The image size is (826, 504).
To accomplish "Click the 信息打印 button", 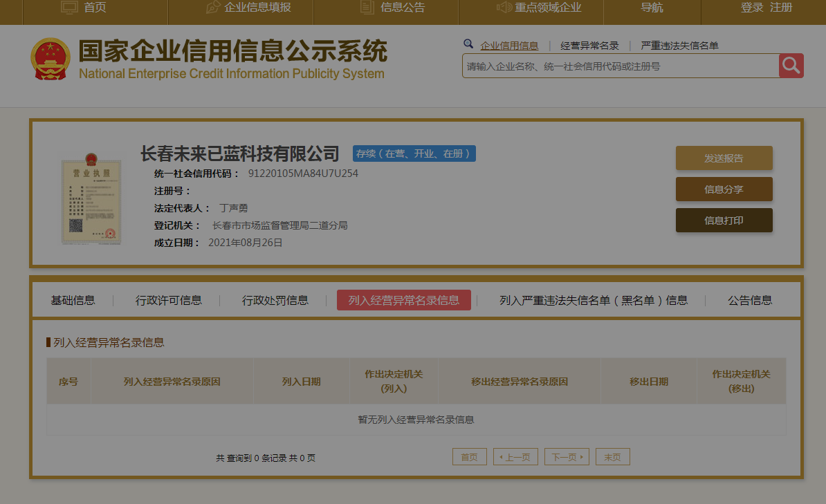I will (x=724, y=220).
